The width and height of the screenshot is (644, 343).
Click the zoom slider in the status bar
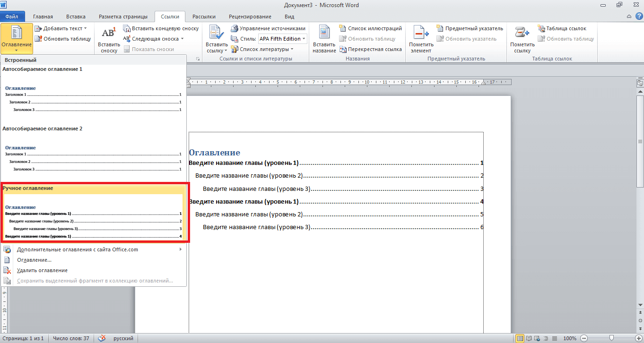click(611, 338)
